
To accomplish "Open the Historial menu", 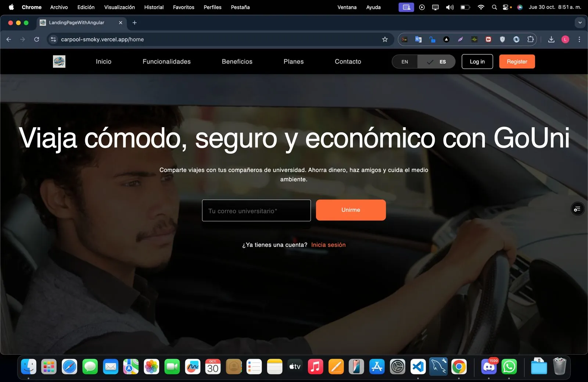I will 154,7.
